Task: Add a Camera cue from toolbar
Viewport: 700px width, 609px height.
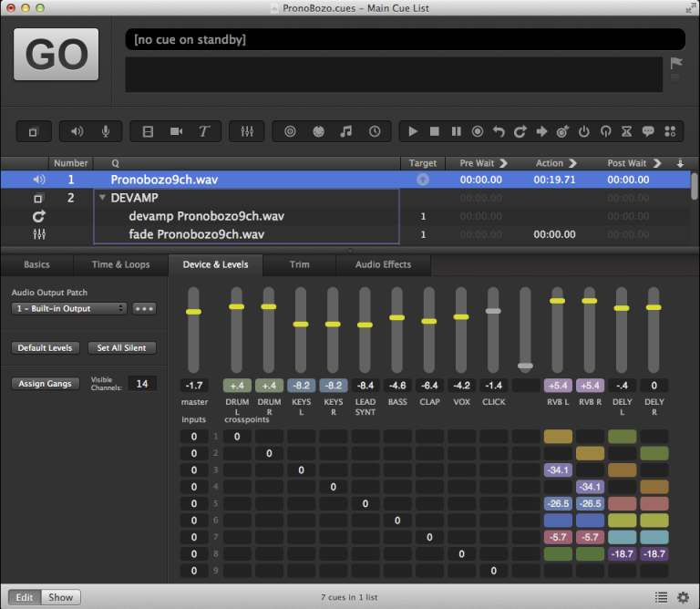Action: click(x=176, y=131)
